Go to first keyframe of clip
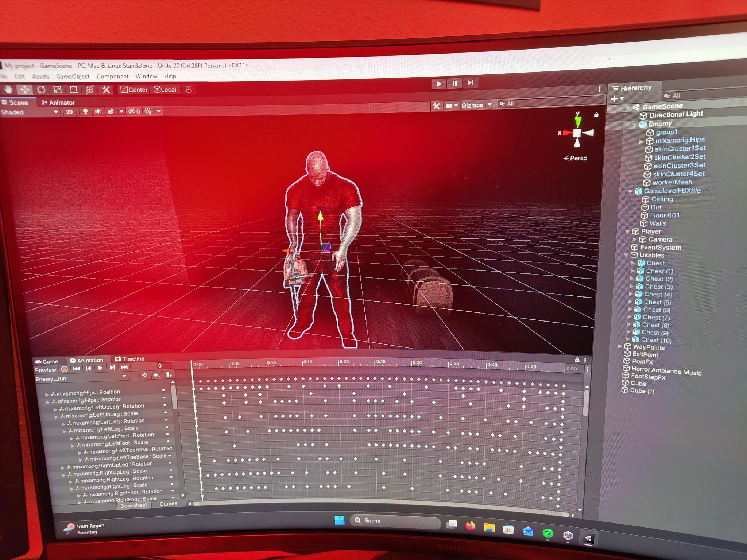This screenshot has height=560, width=747. 76,369
